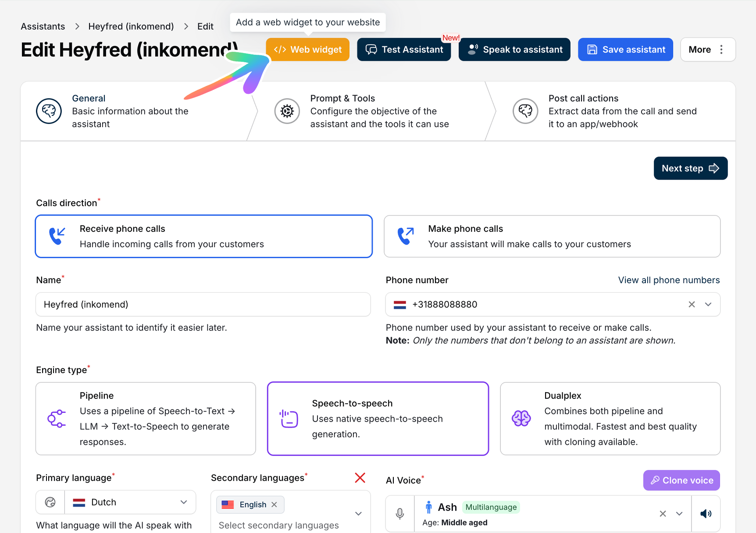Click the Netherlands flag in phone field
Image resolution: width=756 pixels, height=533 pixels.
click(x=400, y=305)
